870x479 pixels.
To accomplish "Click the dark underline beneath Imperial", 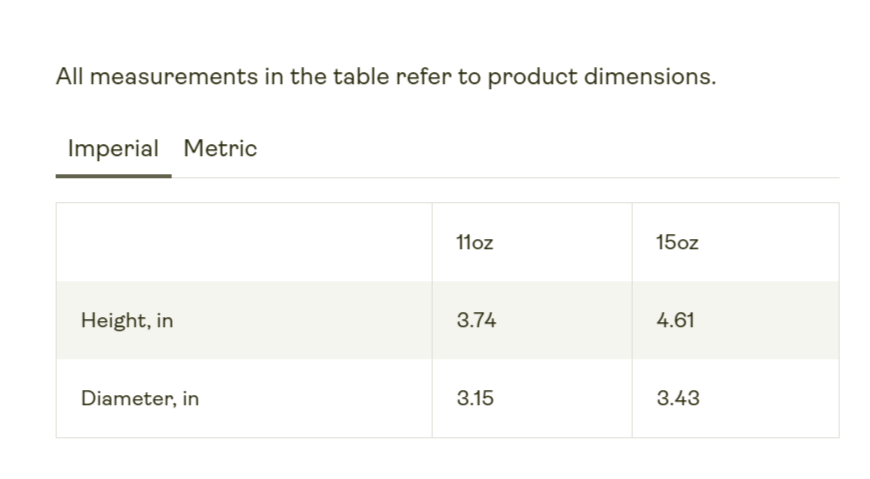I will [x=113, y=176].
